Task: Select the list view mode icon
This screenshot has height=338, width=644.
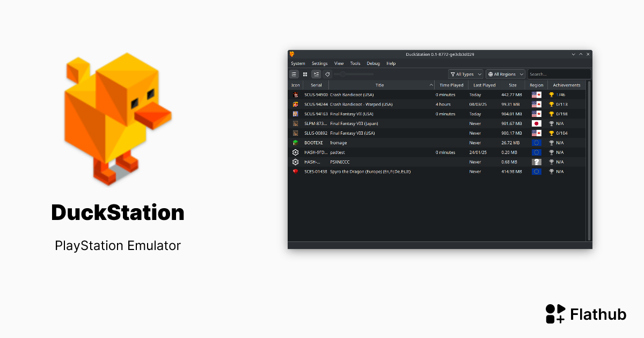Action: pyautogui.click(x=295, y=74)
